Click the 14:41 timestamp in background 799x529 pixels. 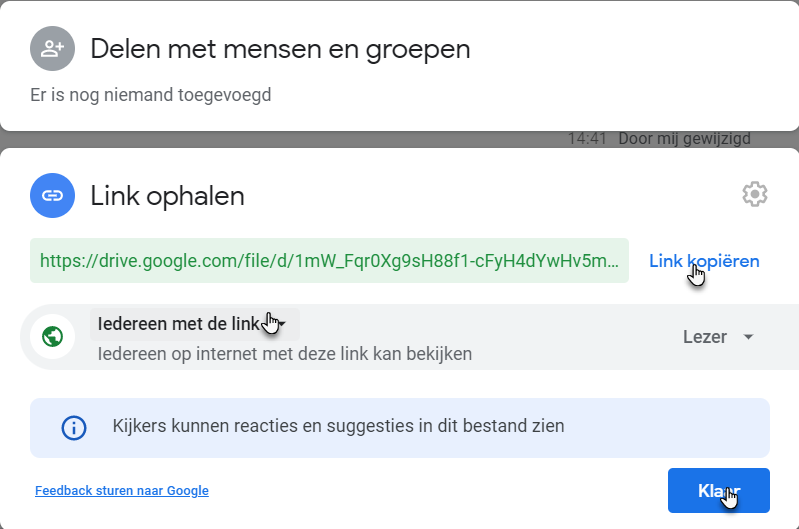point(587,139)
